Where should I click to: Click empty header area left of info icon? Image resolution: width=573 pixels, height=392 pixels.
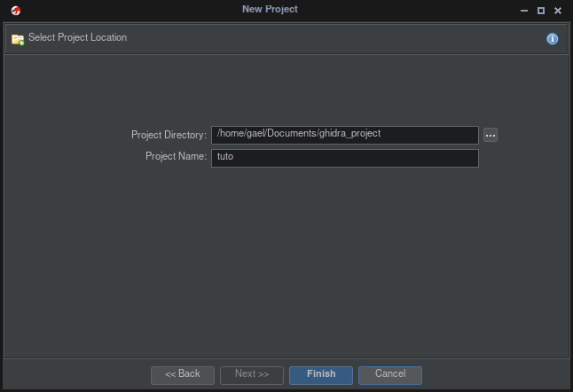click(x=355, y=39)
